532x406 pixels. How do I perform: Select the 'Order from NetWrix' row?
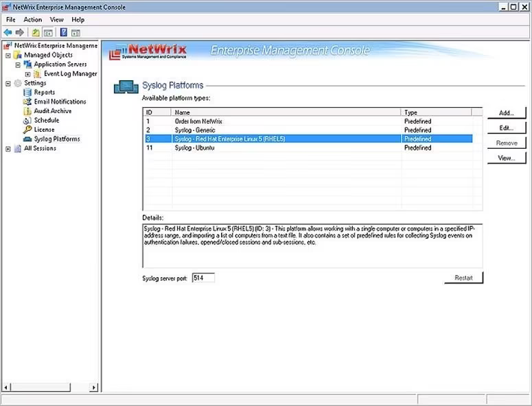(308, 121)
